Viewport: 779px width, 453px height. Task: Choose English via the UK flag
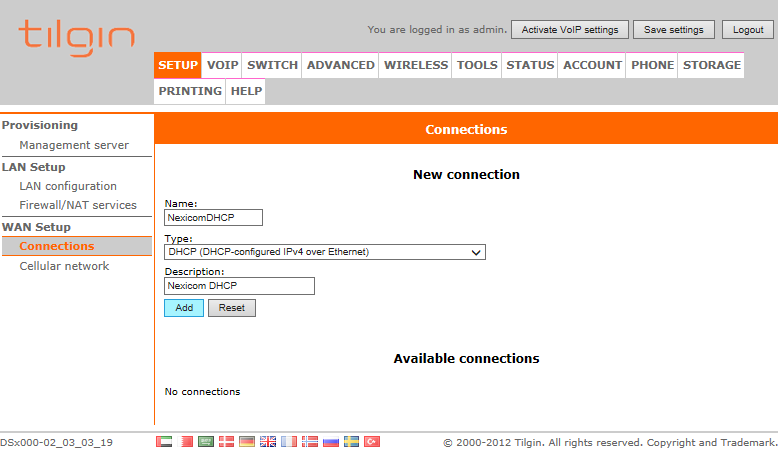268,442
